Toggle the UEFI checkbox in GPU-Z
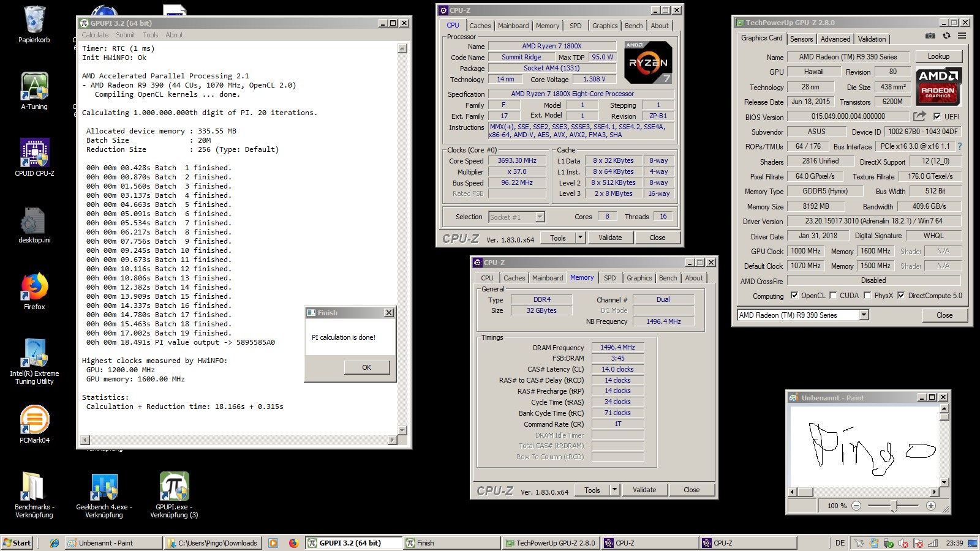This screenshot has height=551, width=980. pos(937,116)
